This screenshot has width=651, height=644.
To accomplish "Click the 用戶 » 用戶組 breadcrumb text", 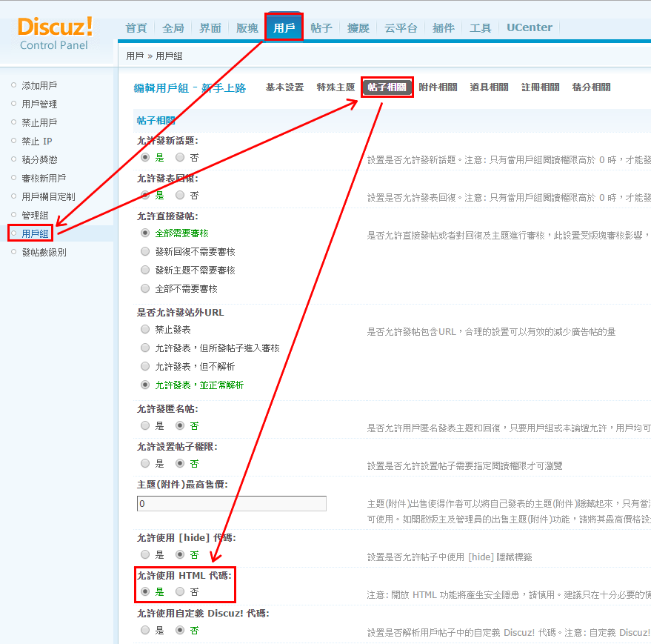I will coord(154,56).
